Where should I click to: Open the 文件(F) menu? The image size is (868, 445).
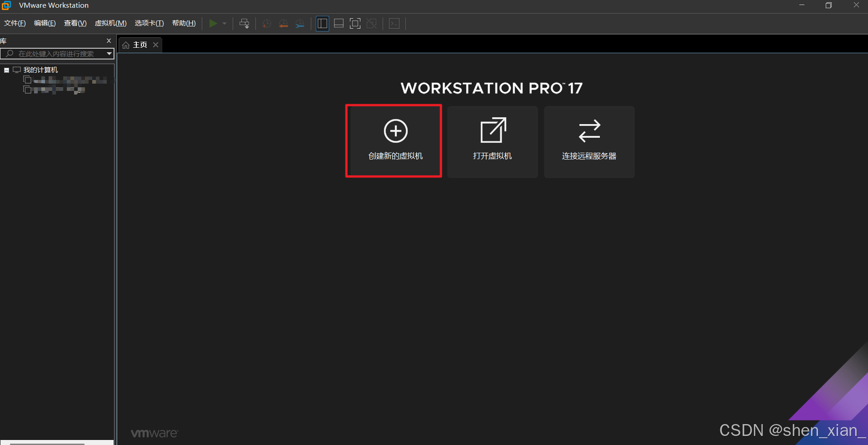coord(15,23)
